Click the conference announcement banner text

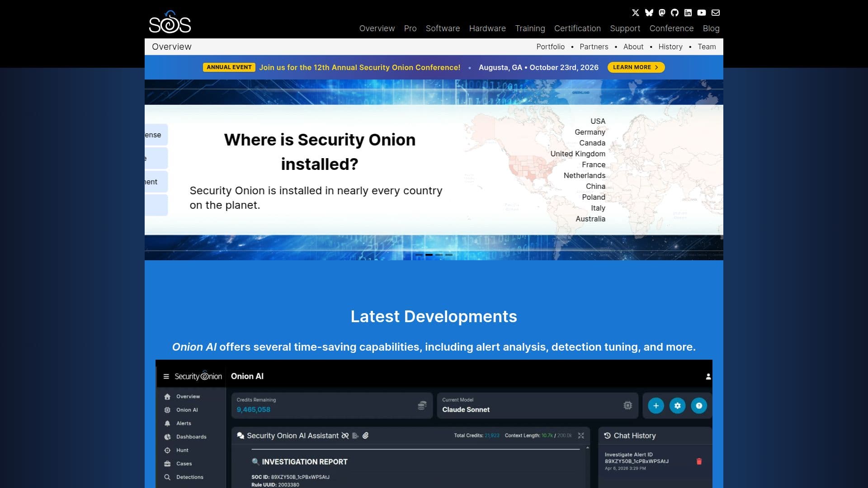(359, 67)
